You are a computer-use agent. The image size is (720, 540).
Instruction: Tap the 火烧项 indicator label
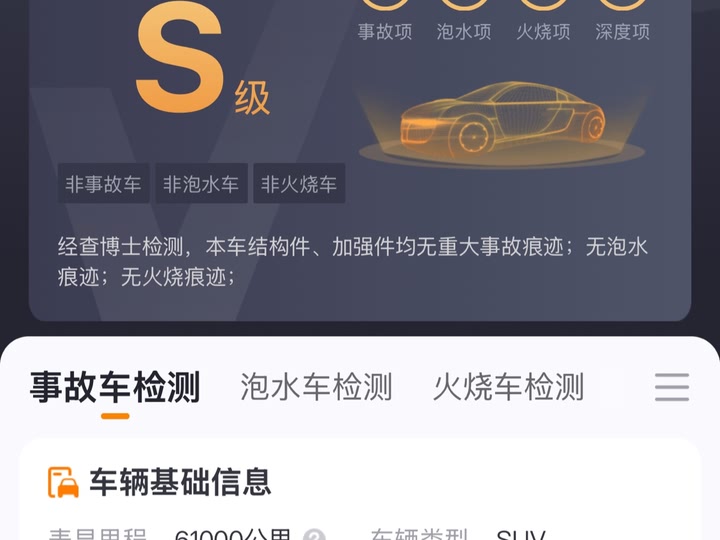[543, 32]
